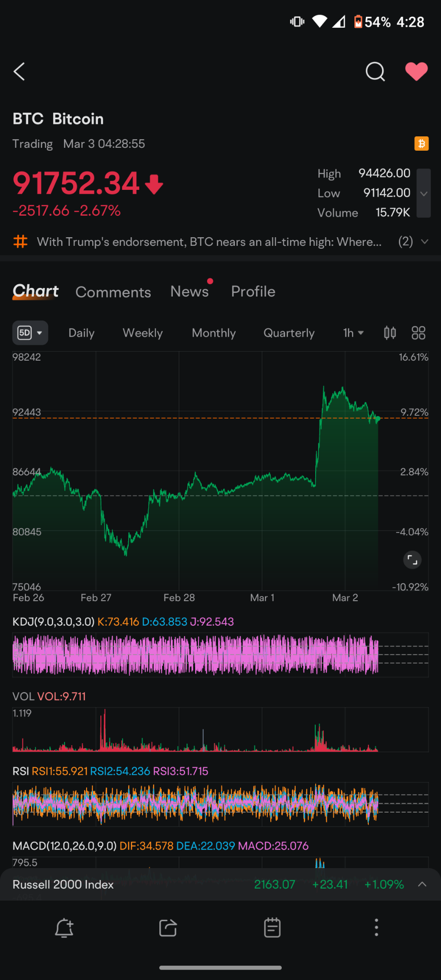Tap the battery icon in status bar

(358, 22)
